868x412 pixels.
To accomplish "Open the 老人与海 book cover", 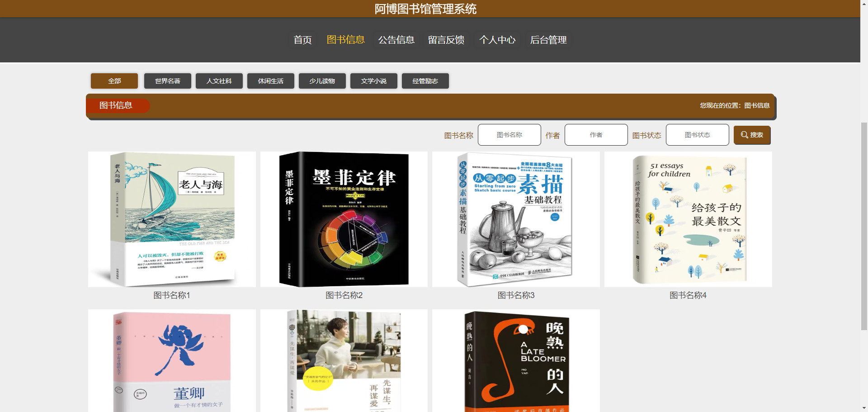I will (172, 219).
